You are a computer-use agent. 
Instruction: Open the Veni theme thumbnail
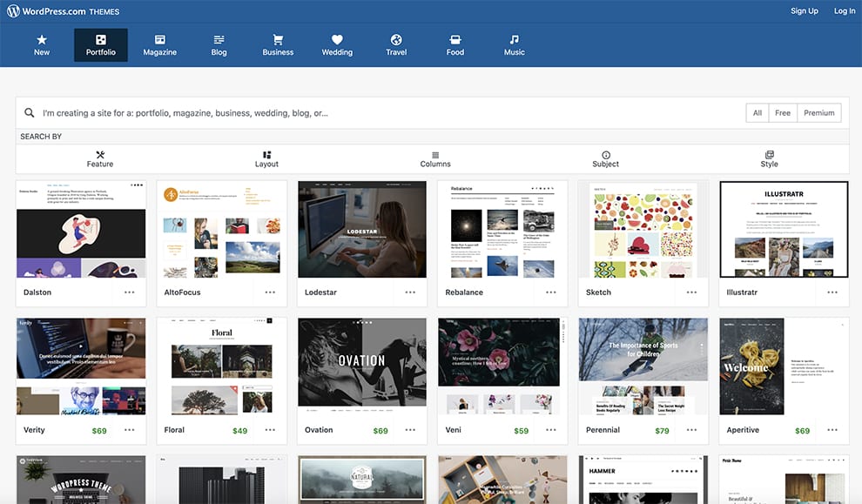pyautogui.click(x=502, y=366)
